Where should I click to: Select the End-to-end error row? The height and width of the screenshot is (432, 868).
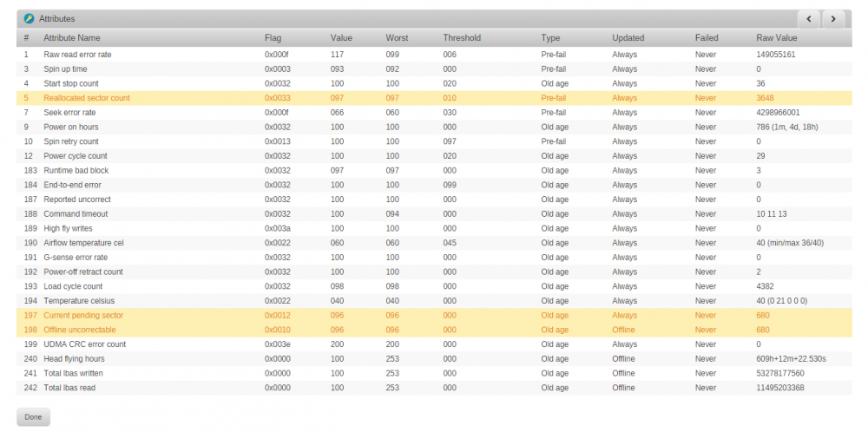pyautogui.click(x=434, y=185)
